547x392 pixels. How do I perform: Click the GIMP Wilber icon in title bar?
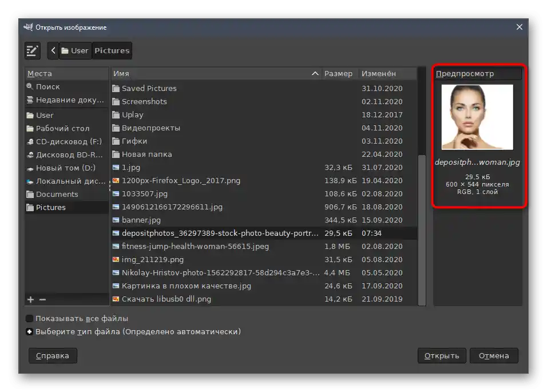[28, 27]
